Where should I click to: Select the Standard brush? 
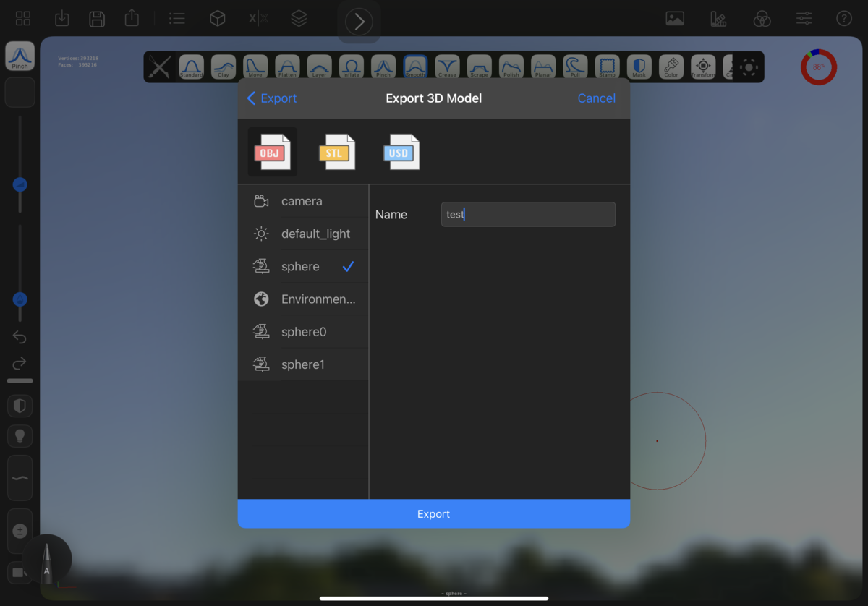(x=191, y=67)
